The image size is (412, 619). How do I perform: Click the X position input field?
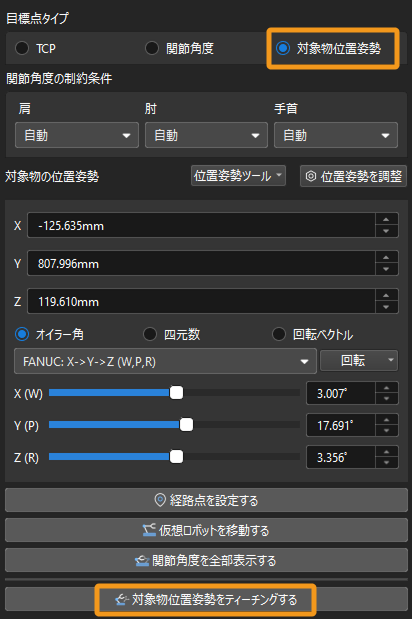(x=201, y=225)
